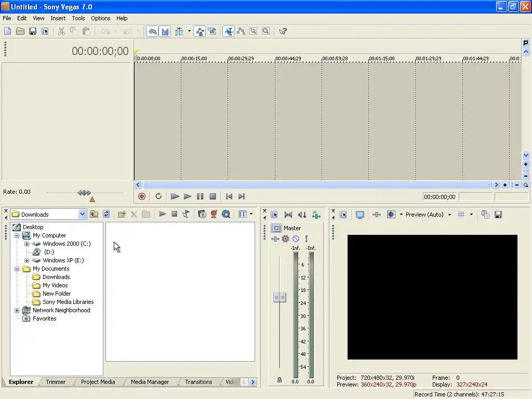Image resolution: width=532 pixels, height=399 pixels.
Task: Select the Zoom Edit tool
Action: pos(266,32)
